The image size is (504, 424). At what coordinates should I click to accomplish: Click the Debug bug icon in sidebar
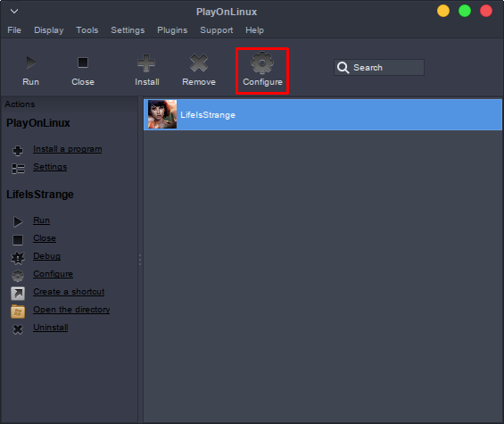click(18, 258)
